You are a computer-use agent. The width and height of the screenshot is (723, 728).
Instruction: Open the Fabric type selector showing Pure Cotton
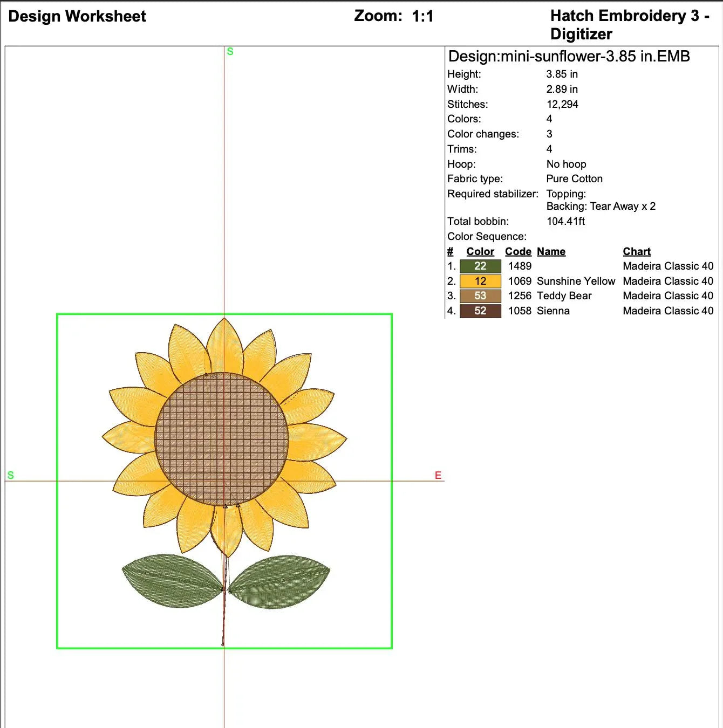coord(574,178)
